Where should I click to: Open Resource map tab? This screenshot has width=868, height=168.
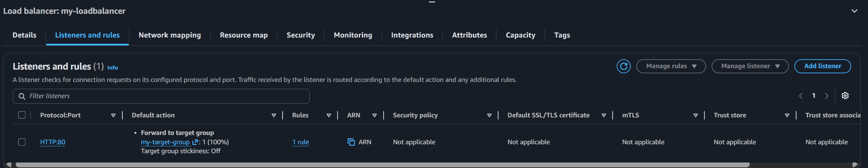[x=244, y=35]
